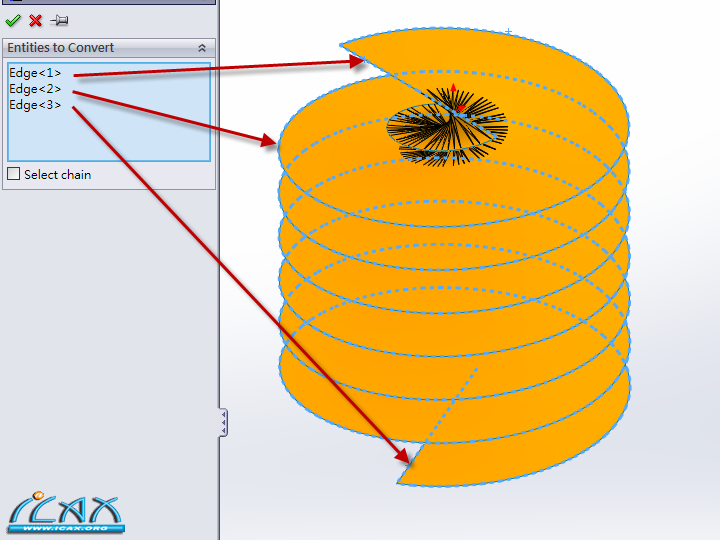
Task: Select Edge<2> in the entities list
Action: [35, 89]
